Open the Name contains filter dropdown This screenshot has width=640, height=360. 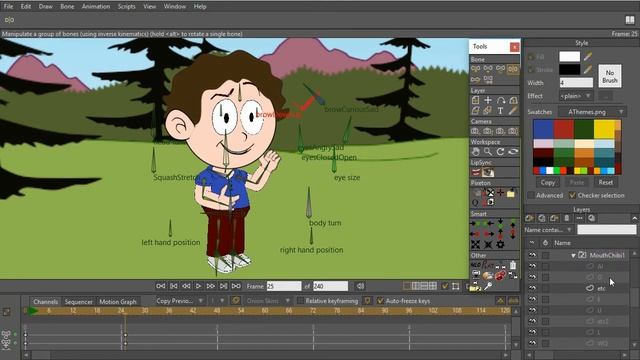(549, 230)
